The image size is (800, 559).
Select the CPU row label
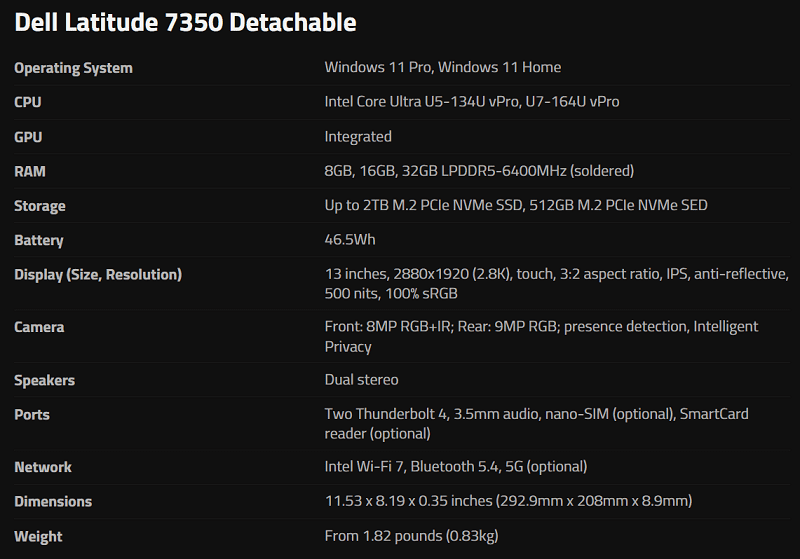tap(28, 102)
